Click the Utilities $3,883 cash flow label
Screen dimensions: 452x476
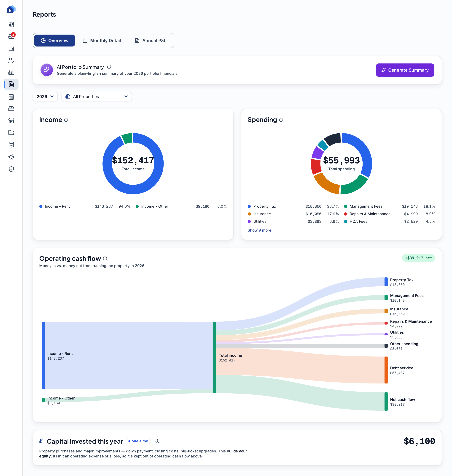click(397, 335)
